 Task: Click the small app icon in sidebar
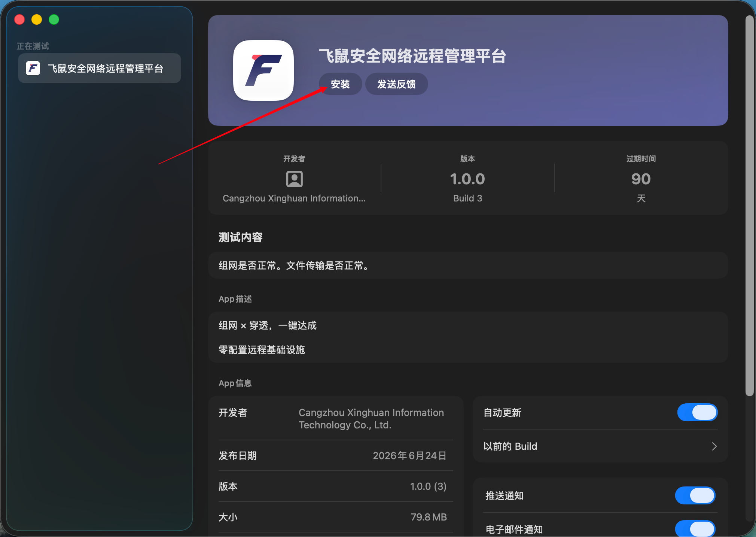point(33,68)
